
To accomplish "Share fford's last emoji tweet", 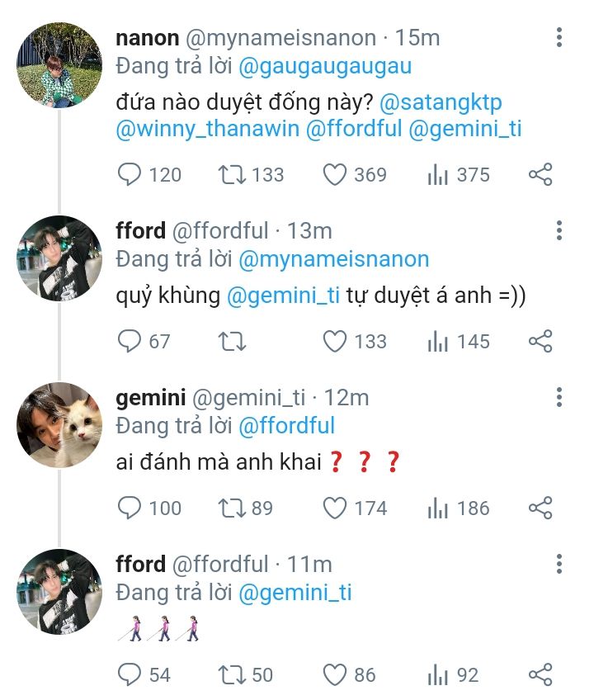I will click(x=540, y=674).
